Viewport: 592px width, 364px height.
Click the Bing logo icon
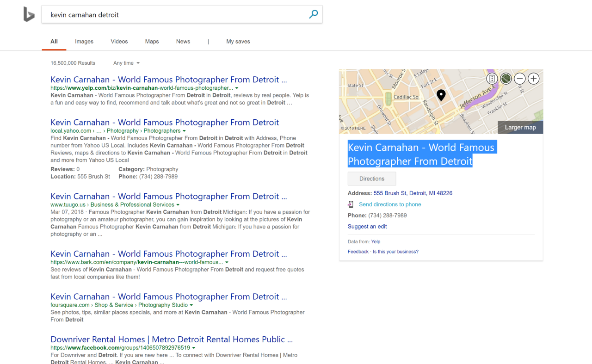pos(29,15)
